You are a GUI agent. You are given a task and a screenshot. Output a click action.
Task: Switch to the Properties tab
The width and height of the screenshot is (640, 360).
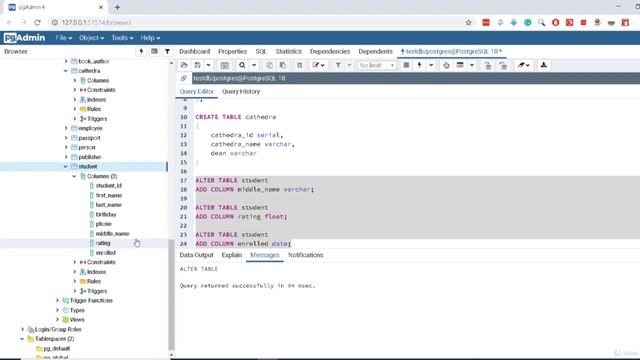(x=233, y=51)
